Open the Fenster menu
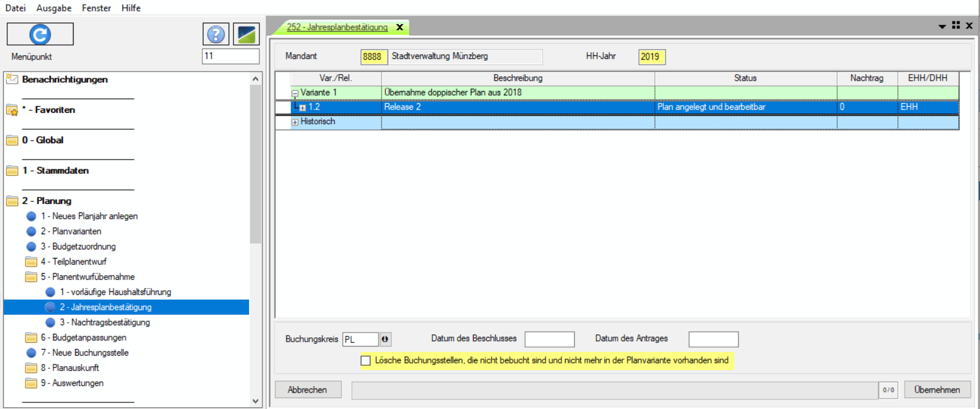The height and width of the screenshot is (409, 980). [96, 8]
